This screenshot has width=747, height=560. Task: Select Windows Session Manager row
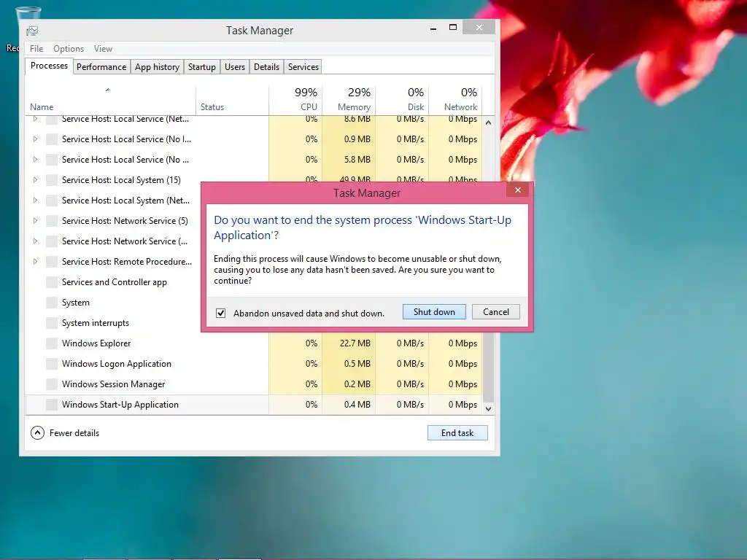(x=253, y=384)
